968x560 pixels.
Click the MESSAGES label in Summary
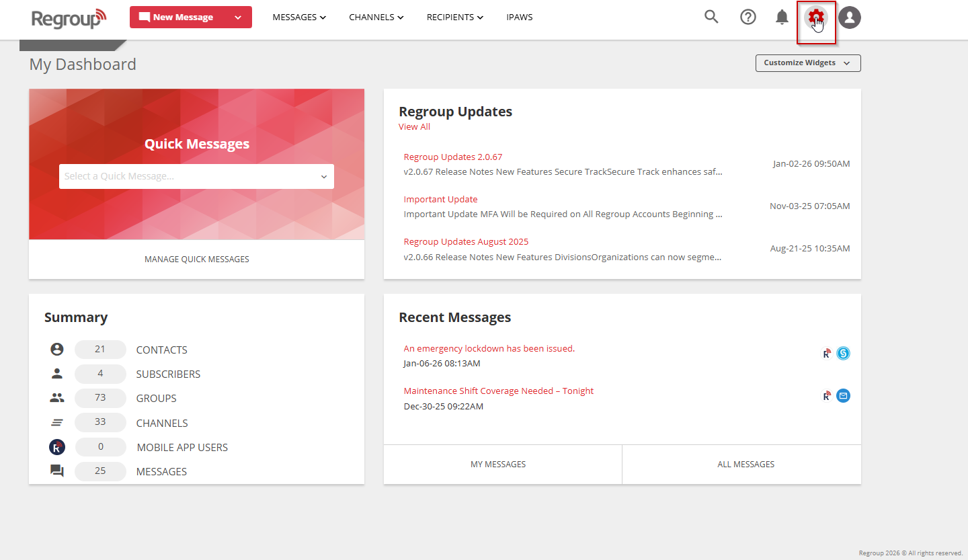(162, 472)
